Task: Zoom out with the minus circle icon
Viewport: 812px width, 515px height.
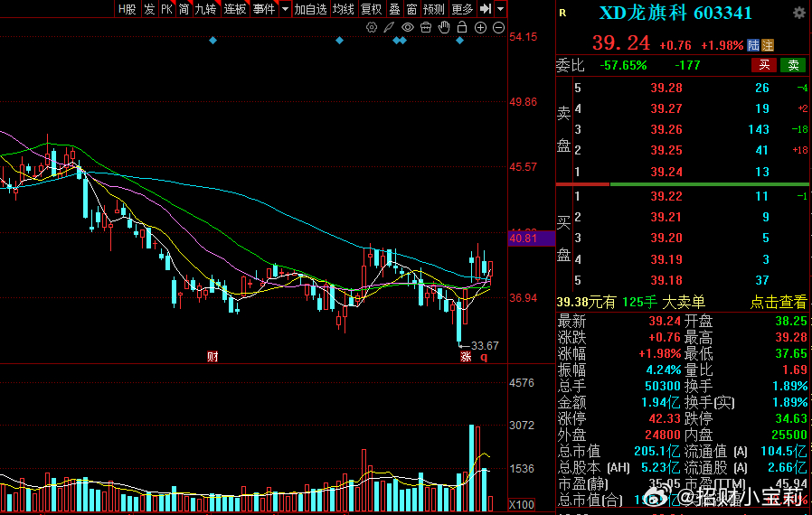Action: (x=499, y=27)
